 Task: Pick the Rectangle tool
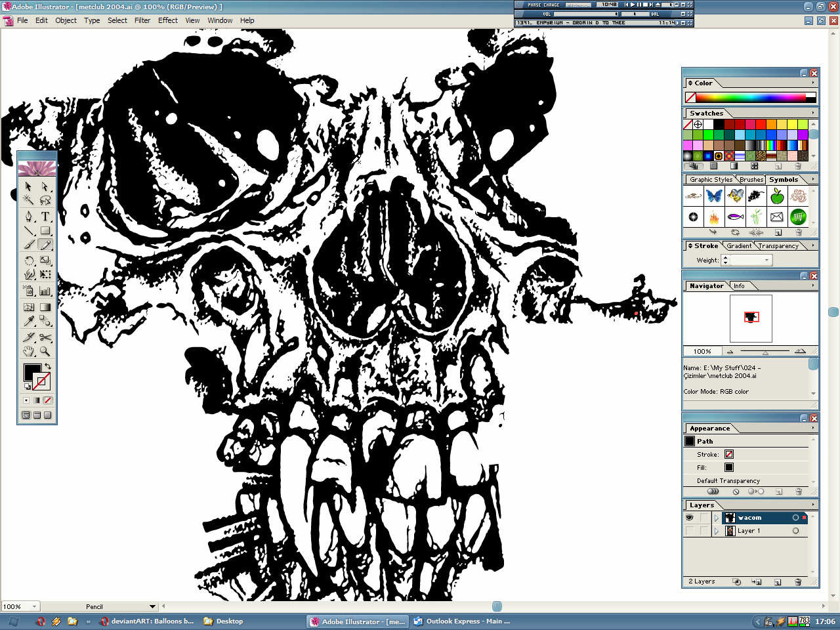point(45,230)
